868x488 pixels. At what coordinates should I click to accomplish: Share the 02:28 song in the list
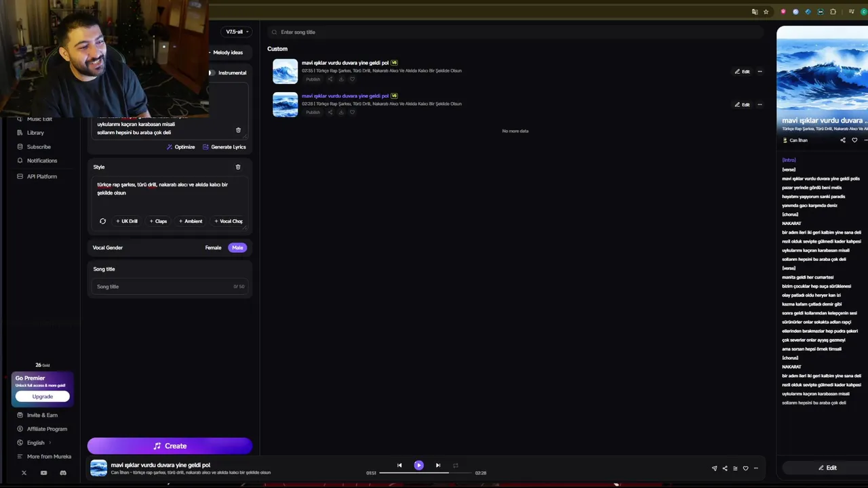pos(330,113)
